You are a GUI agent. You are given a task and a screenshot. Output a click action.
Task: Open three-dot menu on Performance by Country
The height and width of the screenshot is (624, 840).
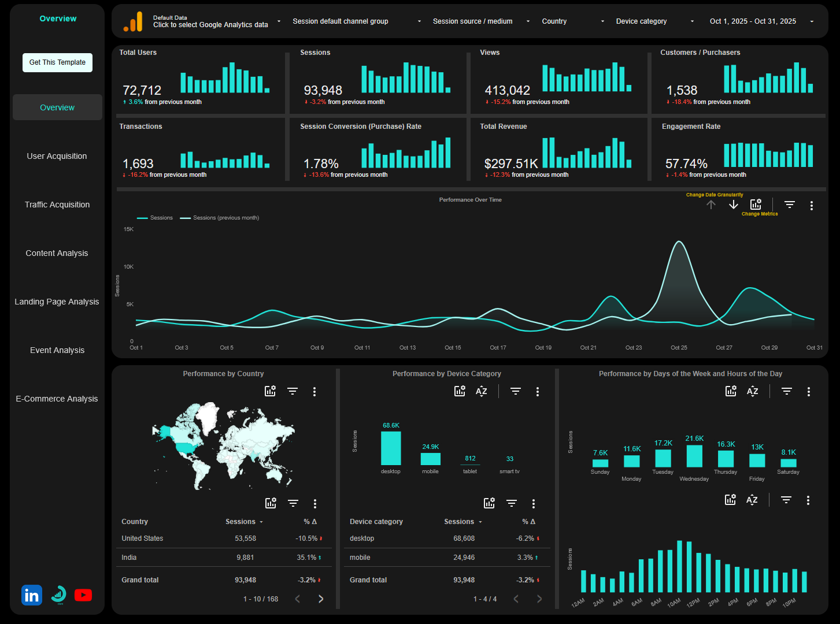pyautogui.click(x=314, y=391)
